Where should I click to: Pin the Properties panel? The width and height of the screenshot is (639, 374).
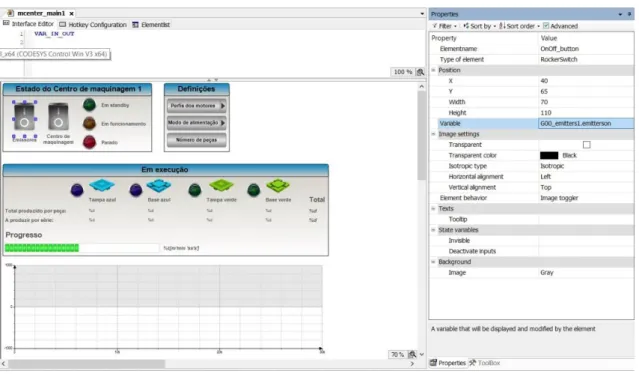[629, 14]
